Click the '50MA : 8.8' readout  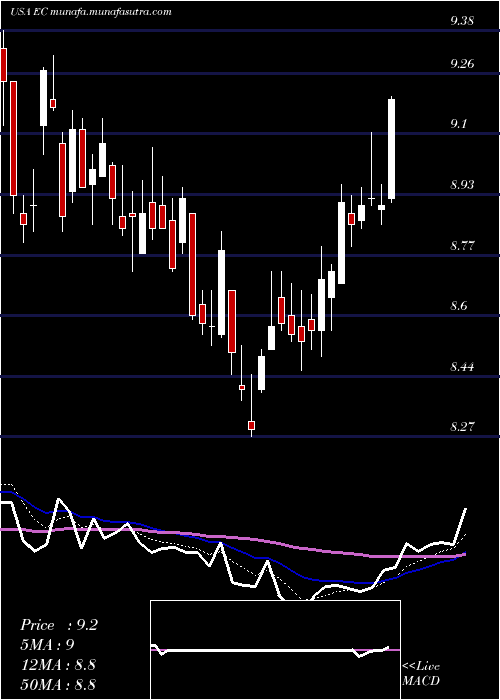[58, 685]
